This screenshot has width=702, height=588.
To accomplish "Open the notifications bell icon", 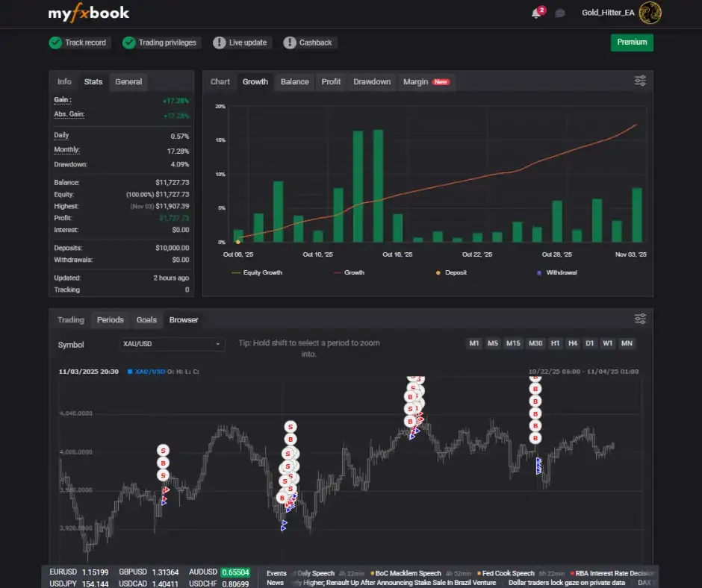I will click(x=536, y=13).
